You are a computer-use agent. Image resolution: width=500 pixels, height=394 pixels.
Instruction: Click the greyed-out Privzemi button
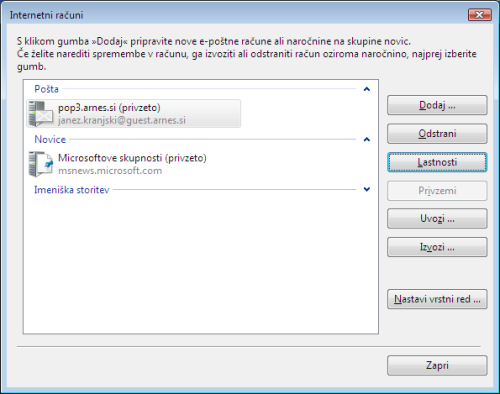point(437,191)
